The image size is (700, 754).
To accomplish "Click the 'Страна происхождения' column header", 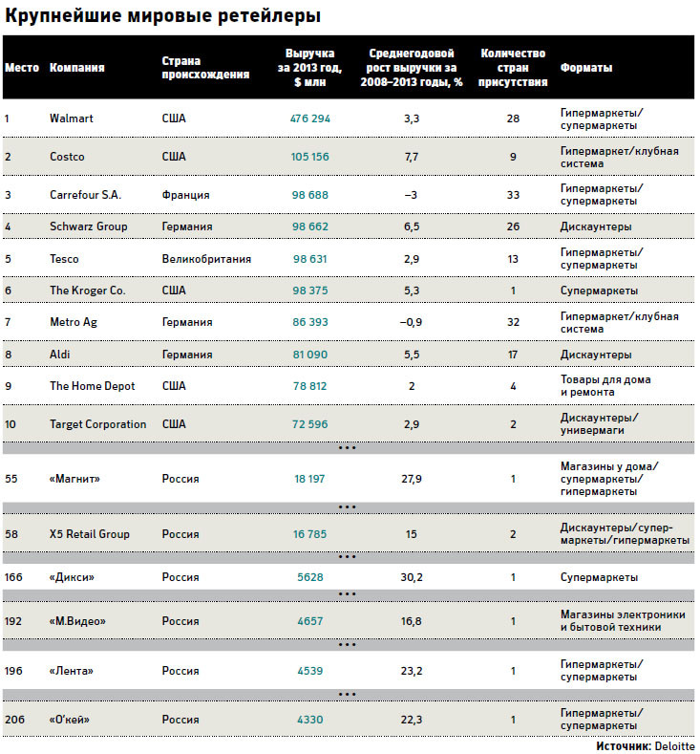I will pyautogui.click(x=205, y=67).
